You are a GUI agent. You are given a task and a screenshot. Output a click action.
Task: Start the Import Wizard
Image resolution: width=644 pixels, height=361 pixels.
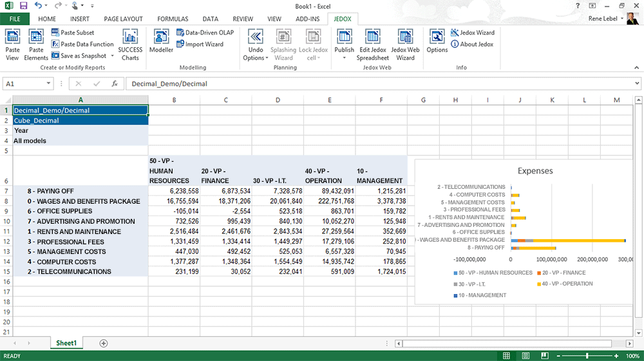coord(200,44)
